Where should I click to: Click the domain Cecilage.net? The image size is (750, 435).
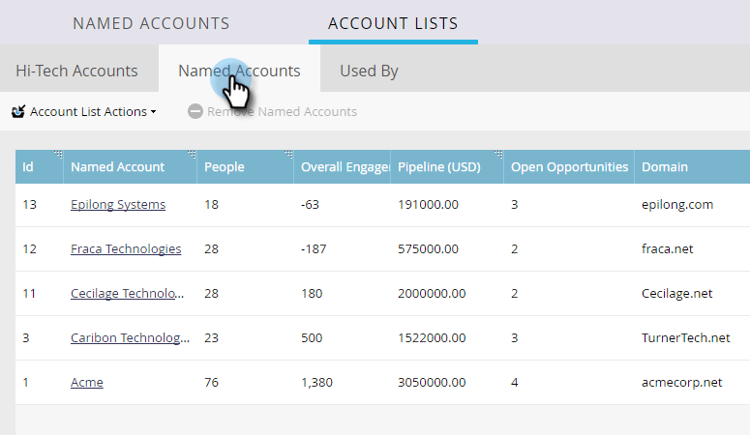pyautogui.click(x=677, y=293)
